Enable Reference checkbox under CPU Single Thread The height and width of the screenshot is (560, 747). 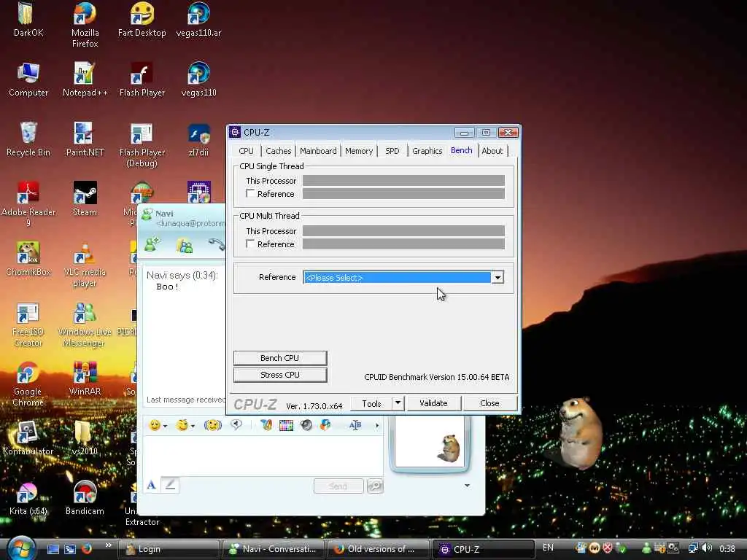(250, 193)
